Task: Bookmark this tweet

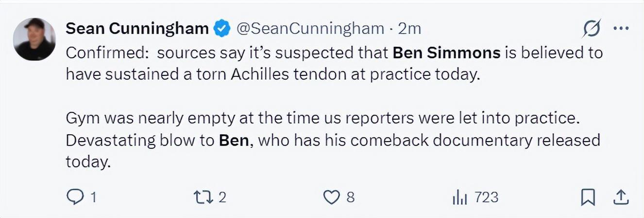Action: [588, 197]
